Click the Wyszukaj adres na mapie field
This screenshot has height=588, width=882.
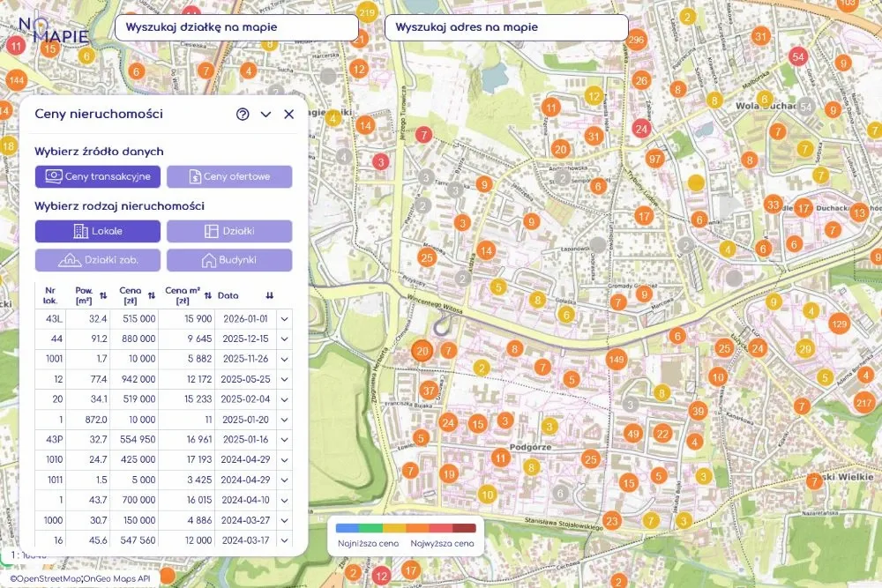[x=506, y=27]
